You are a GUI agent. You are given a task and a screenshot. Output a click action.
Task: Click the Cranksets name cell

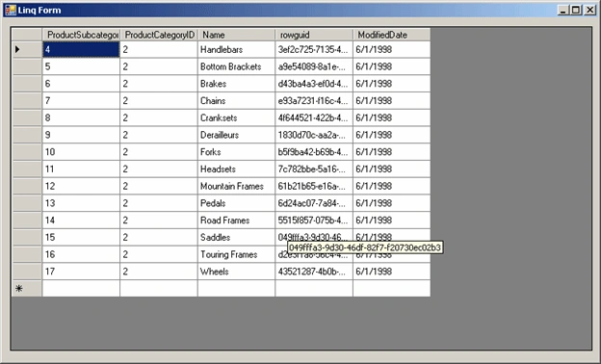point(237,117)
